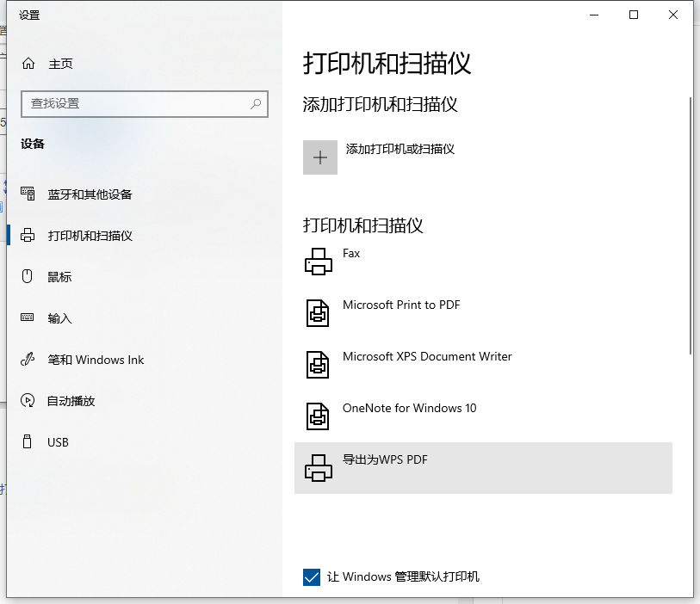The width and height of the screenshot is (700, 604).
Task: Click the pen icon beside 笔和 Windows Ink
Action: click(x=29, y=360)
